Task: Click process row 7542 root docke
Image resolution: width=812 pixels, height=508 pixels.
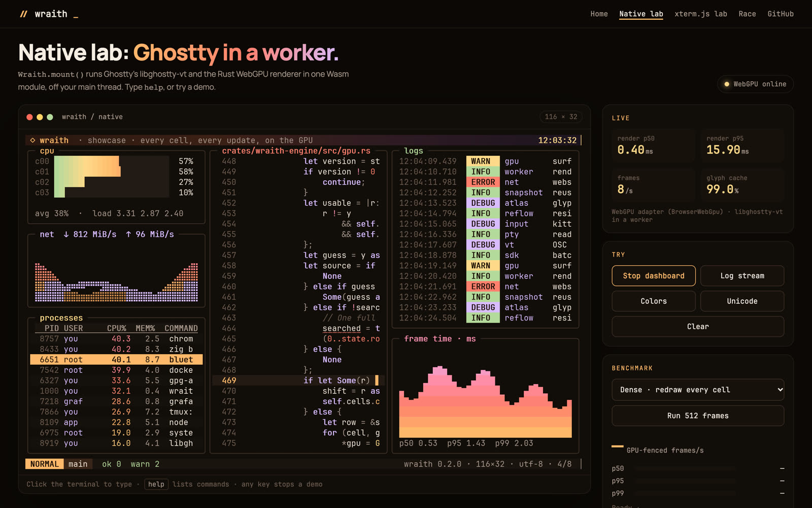Action: (x=116, y=370)
